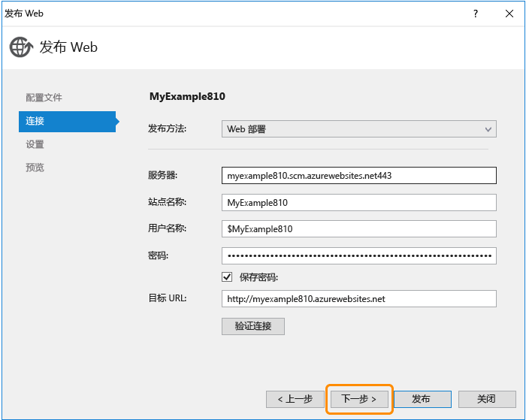Open the 设置 tab

(x=35, y=144)
